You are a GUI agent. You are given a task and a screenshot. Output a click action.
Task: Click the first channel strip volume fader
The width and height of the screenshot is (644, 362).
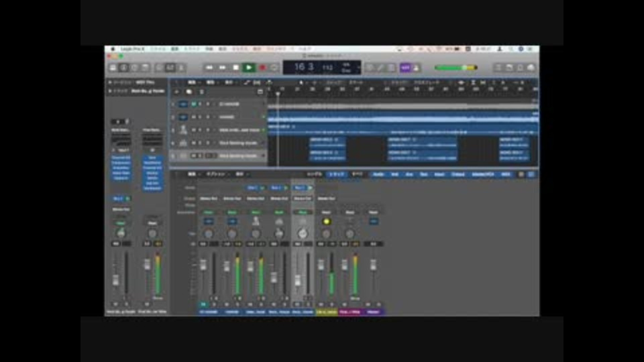pyautogui.click(x=203, y=265)
